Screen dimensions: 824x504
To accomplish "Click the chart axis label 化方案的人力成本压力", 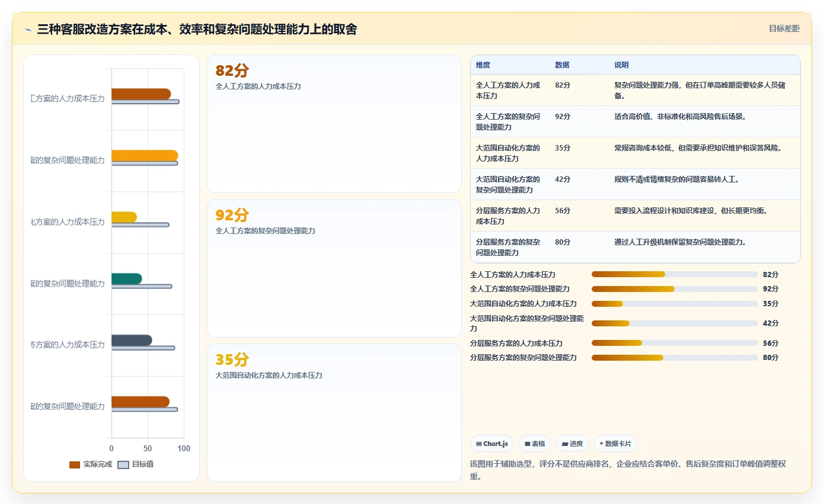I will tap(68, 222).
